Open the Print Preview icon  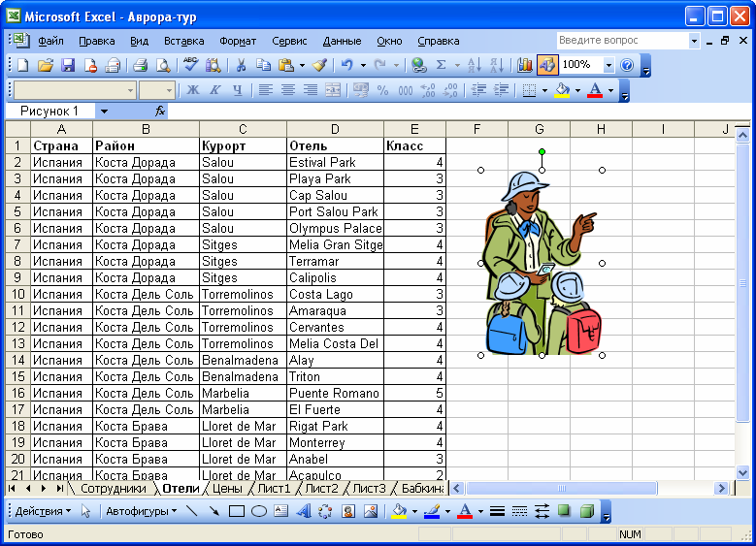pyautogui.click(x=163, y=65)
